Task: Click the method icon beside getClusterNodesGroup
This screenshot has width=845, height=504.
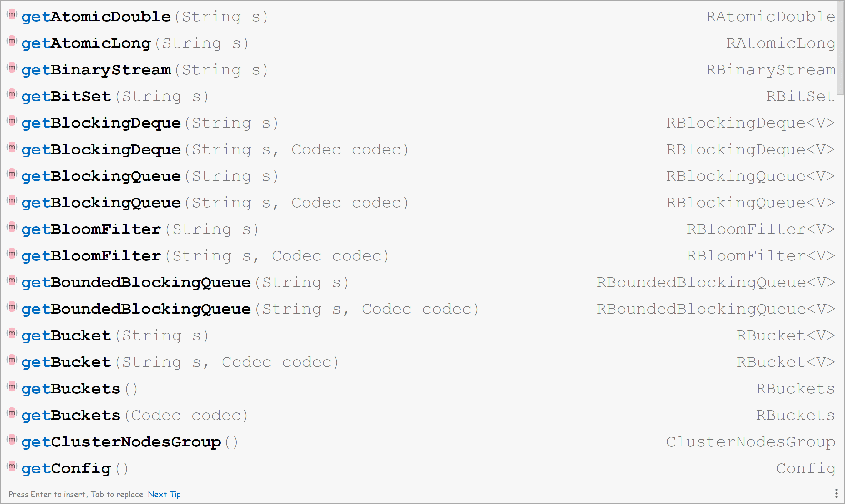Action: (x=12, y=440)
